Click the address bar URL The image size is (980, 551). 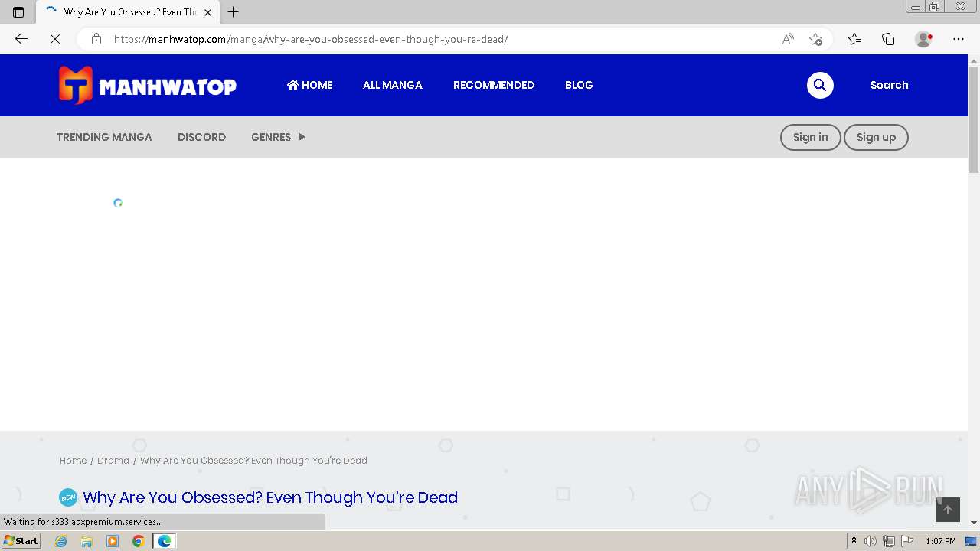coord(311,39)
